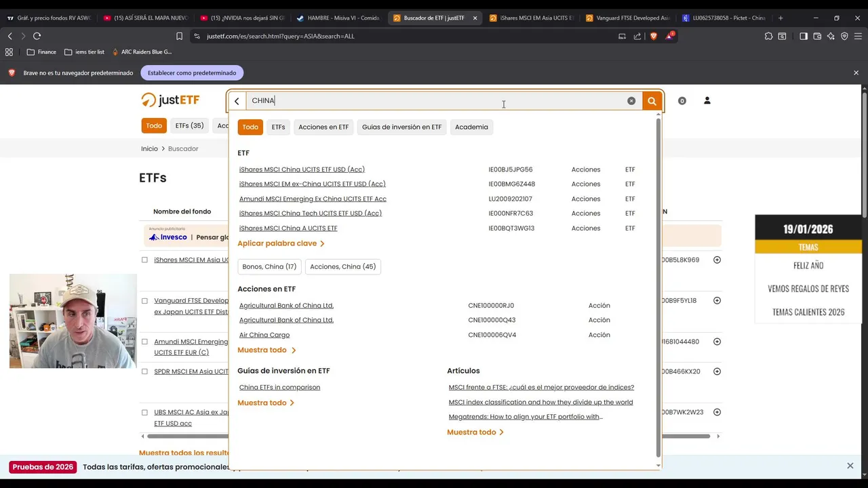Click the back arrow in the search box
The image size is (868, 488).
click(237, 101)
